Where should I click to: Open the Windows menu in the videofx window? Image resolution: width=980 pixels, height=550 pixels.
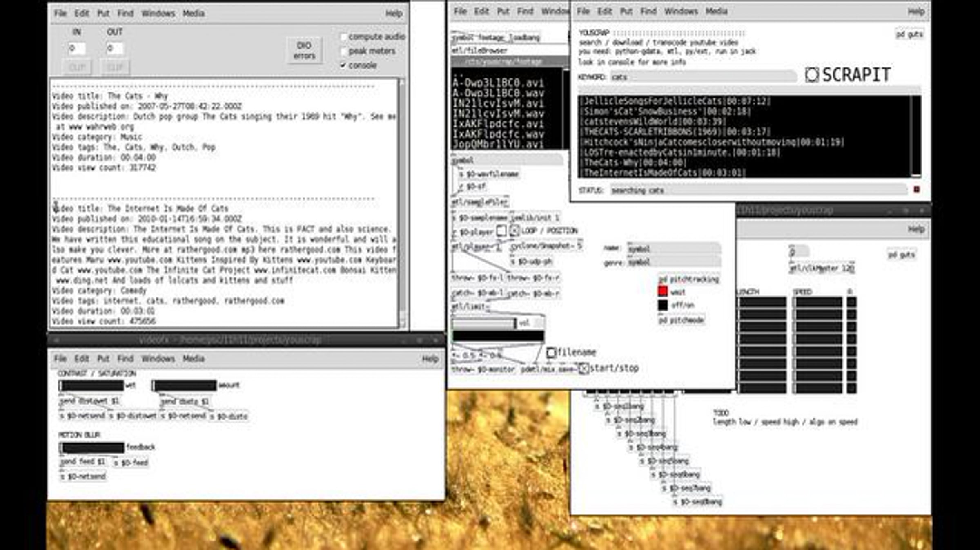(x=158, y=359)
